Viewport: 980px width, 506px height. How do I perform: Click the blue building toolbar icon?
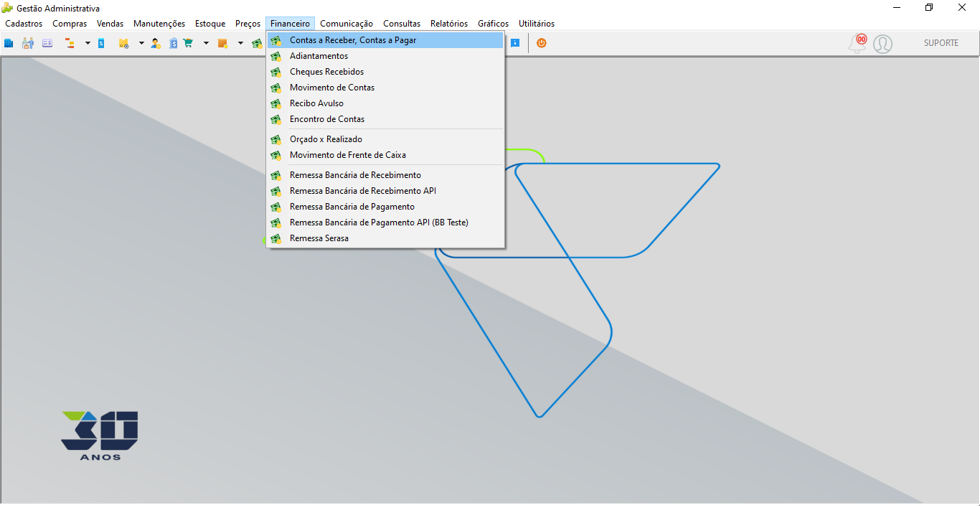pyautogui.click(x=9, y=43)
